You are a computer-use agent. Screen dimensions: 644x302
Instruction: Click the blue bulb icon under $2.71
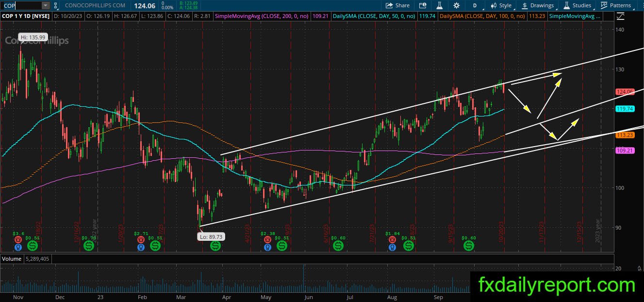click(141, 247)
